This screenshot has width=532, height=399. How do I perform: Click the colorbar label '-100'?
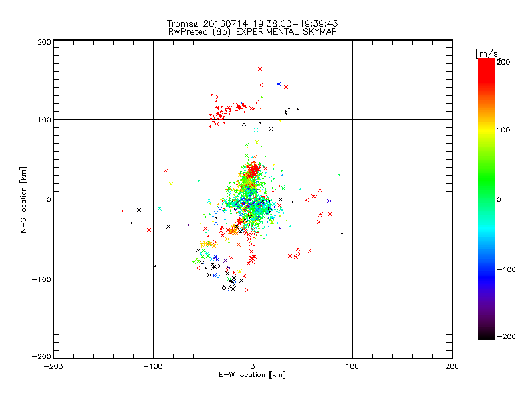click(506, 269)
